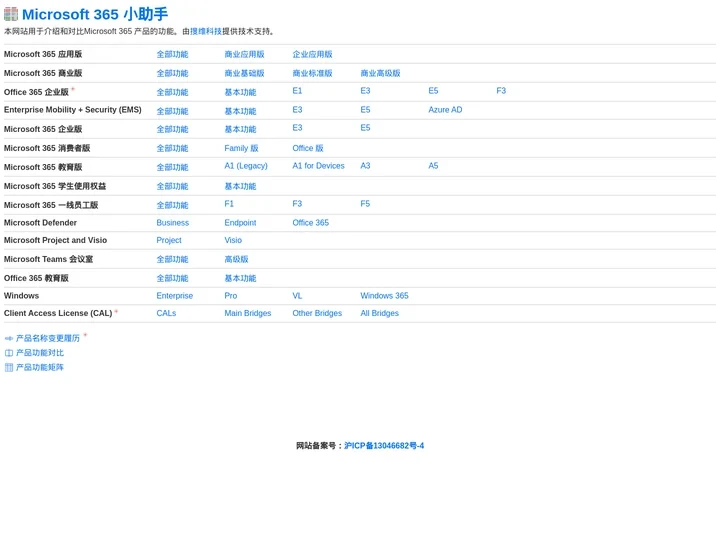
Task: Open the Windows Pro link
Action: pyautogui.click(x=231, y=296)
